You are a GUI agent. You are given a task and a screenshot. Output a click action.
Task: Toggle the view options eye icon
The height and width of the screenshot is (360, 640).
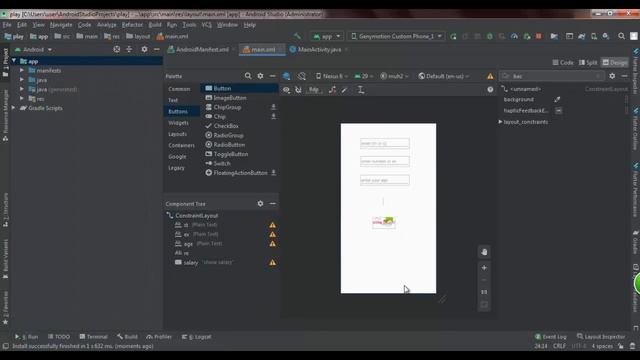click(x=287, y=90)
